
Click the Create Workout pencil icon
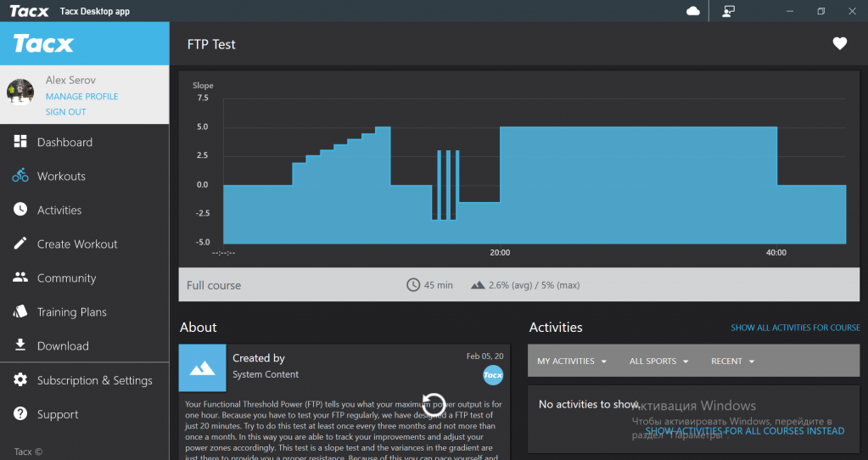(x=20, y=243)
